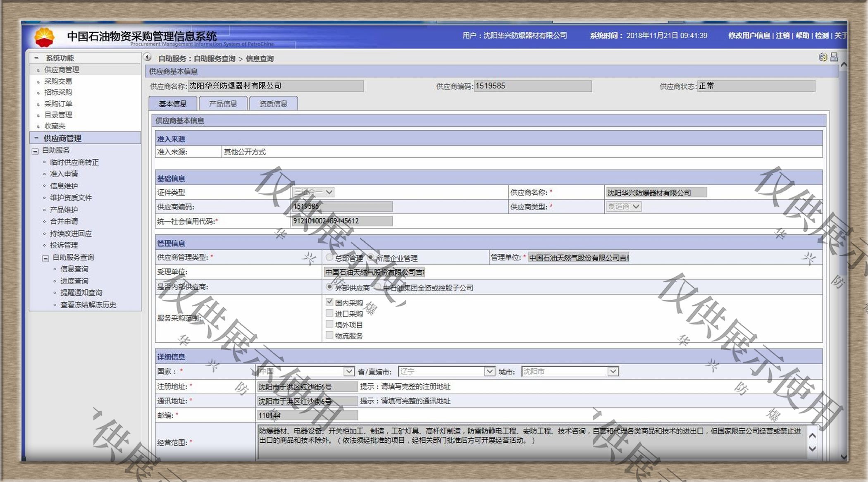Click 注销 link in header
The image size is (868, 482).
tap(783, 36)
